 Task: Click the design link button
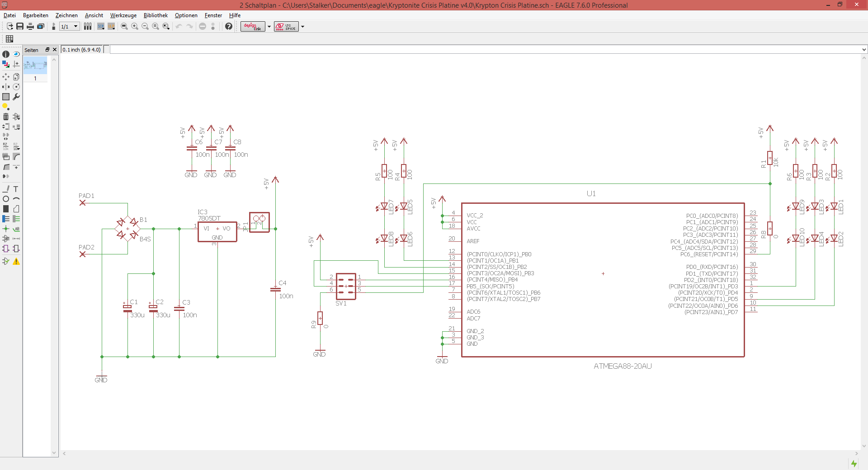(253, 26)
